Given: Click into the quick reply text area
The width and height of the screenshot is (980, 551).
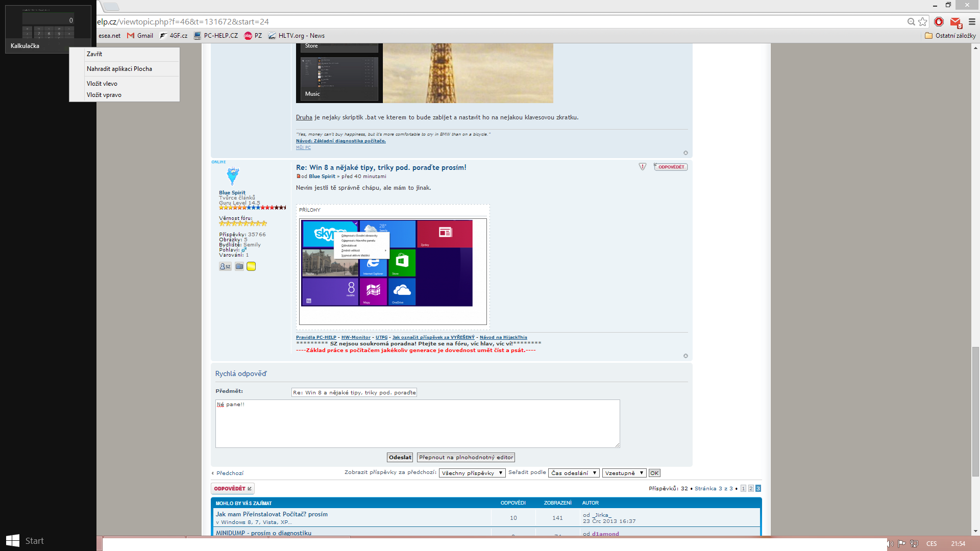Looking at the screenshot, I should coord(417,423).
